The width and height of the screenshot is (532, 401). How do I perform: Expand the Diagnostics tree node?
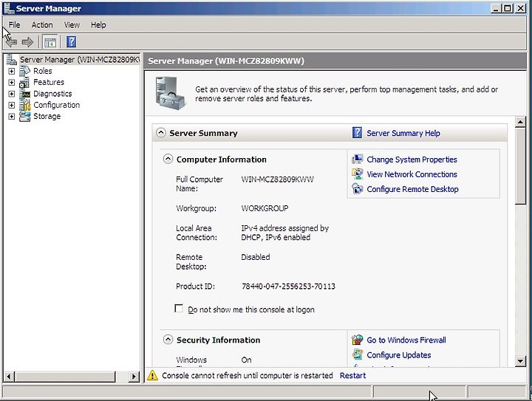(12, 94)
